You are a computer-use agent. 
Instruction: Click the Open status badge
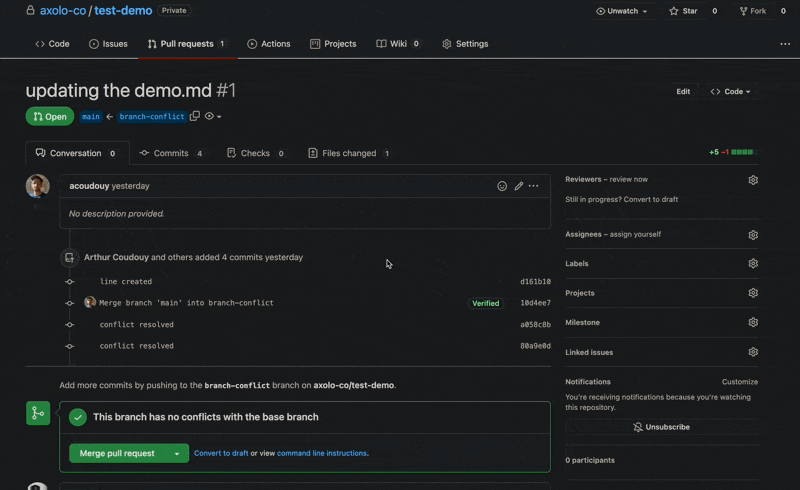(x=50, y=116)
